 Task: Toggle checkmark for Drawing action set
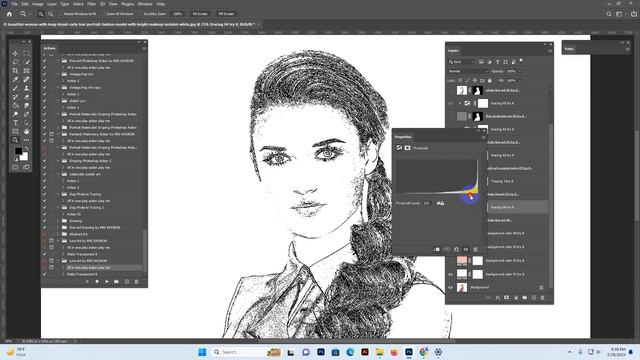point(44,221)
